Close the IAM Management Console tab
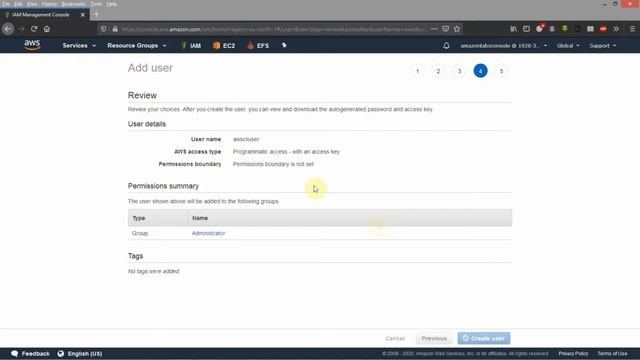 point(83,15)
